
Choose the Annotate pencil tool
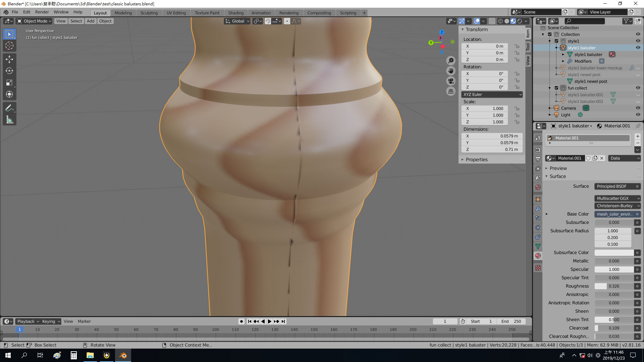tap(9, 108)
